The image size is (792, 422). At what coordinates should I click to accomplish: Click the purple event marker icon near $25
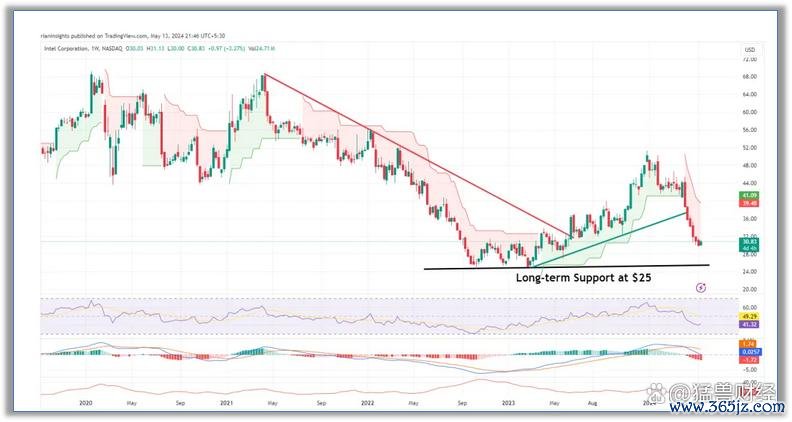coord(701,286)
